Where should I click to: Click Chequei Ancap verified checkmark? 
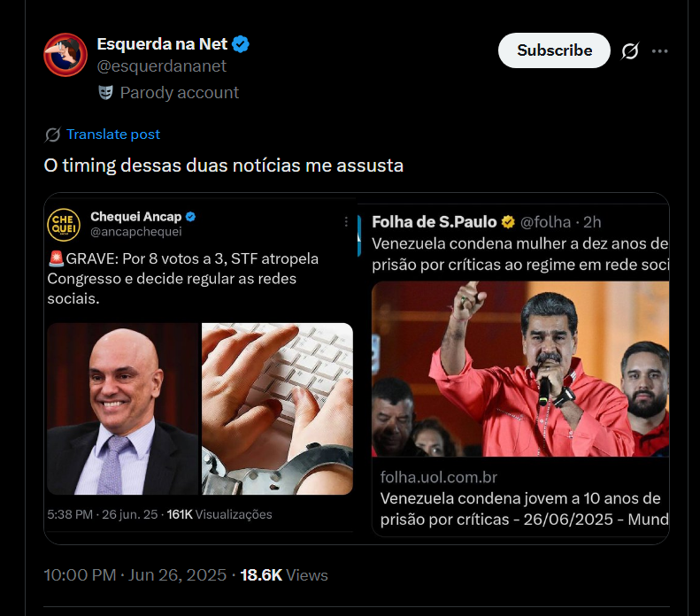tap(190, 217)
